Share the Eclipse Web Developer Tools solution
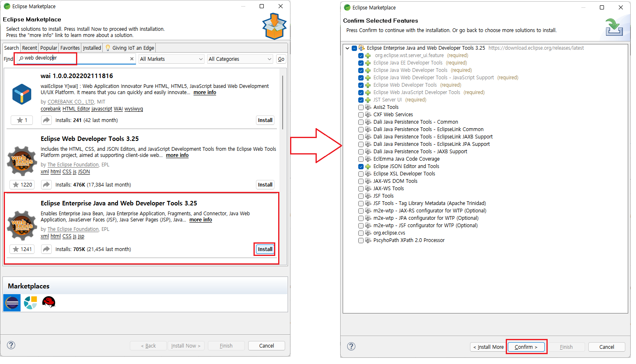636x364 pixels. pyautogui.click(x=46, y=185)
